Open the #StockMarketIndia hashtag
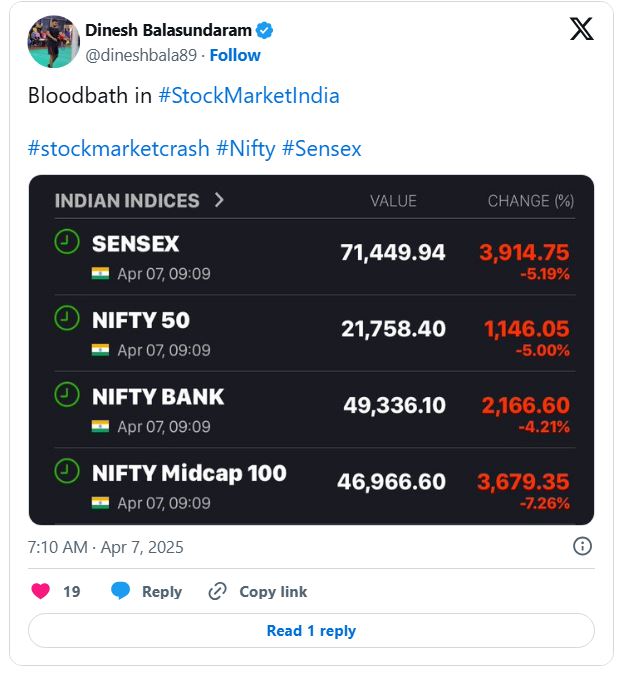 249,95
